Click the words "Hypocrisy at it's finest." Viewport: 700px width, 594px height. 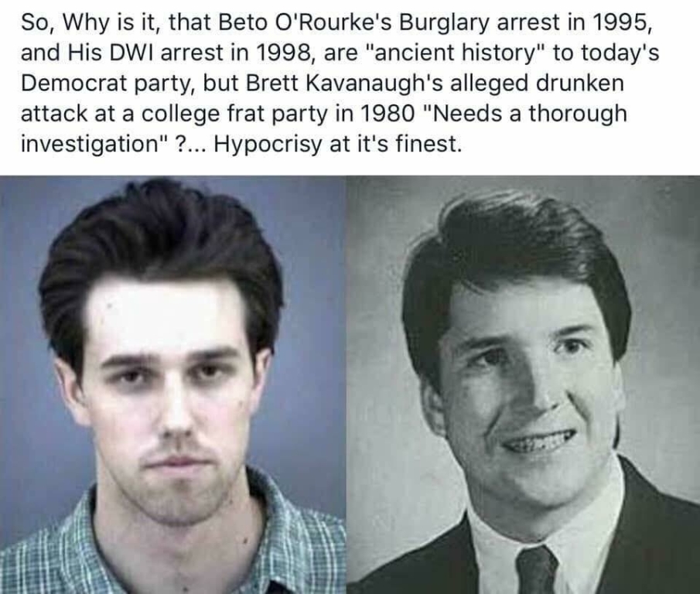point(337,144)
